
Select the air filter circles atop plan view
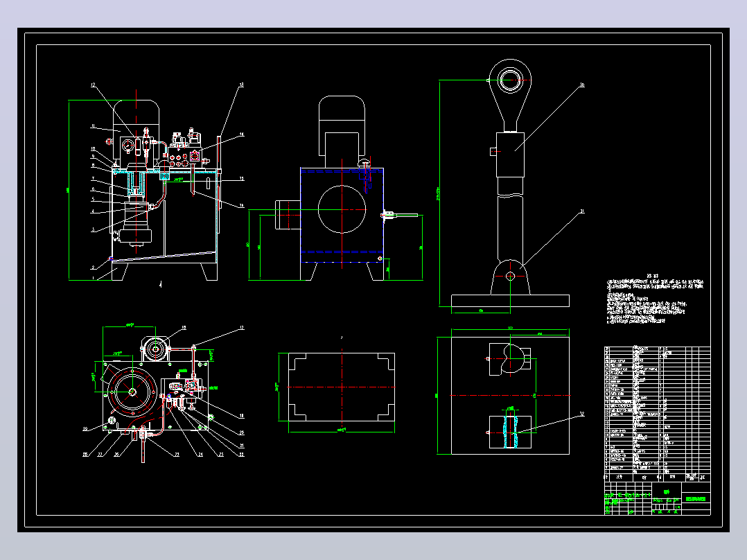click(155, 349)
